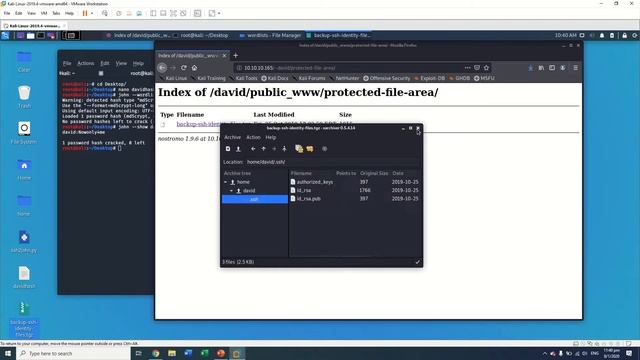Viewport: 640px width, 360px height.
Task: Select the id_rsa file row
Action: (x=354, y=190)
